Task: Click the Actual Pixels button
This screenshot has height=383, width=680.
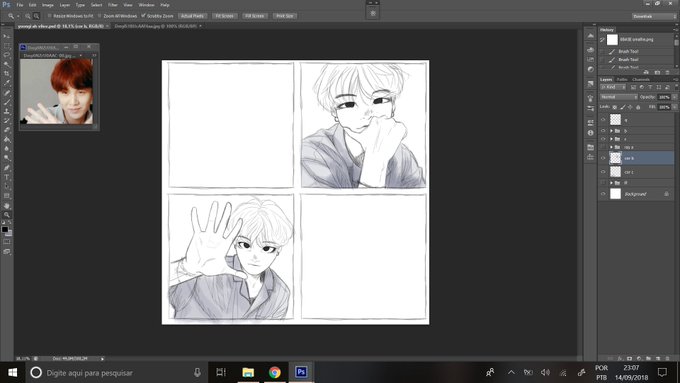Action: click(192, 16)
